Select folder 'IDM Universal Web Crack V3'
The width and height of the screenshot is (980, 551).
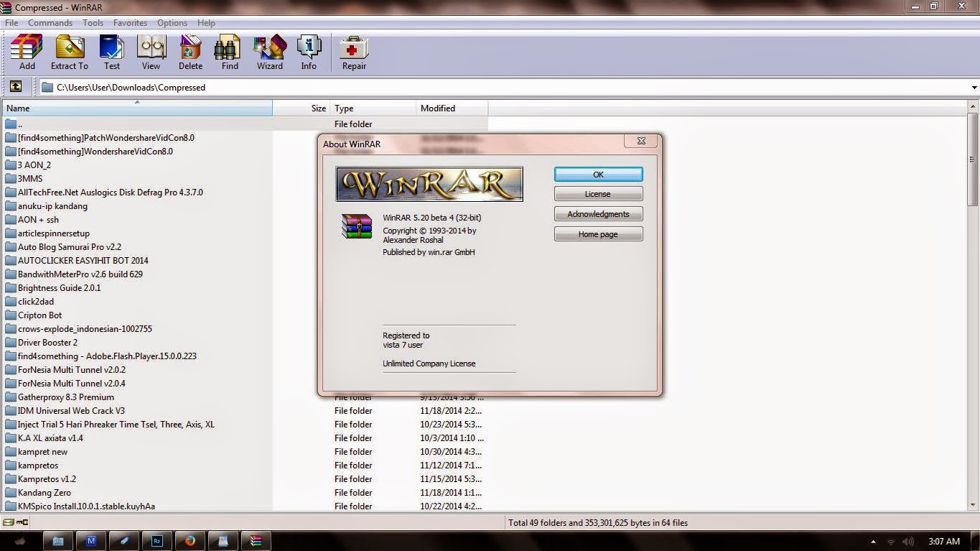[x=71, y=411]
